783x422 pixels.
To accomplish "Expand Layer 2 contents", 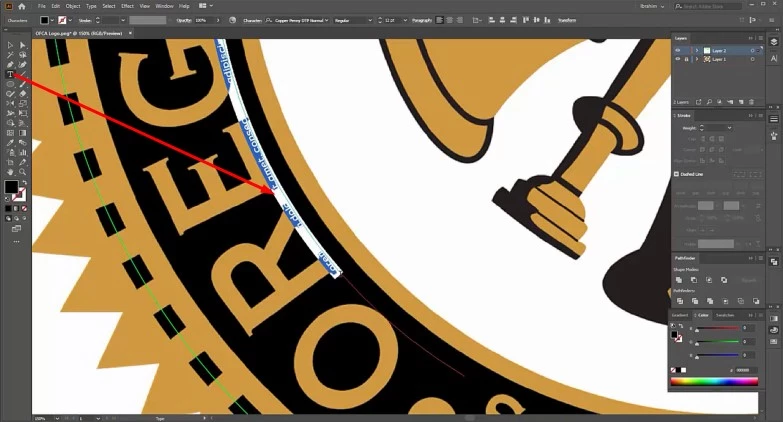I will tap(697, 50).
